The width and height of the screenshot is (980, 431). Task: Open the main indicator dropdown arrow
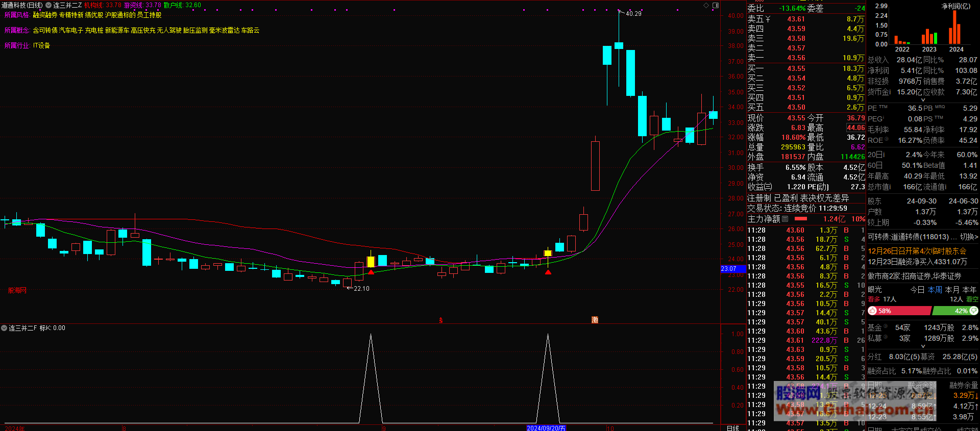tap(48, 5)
